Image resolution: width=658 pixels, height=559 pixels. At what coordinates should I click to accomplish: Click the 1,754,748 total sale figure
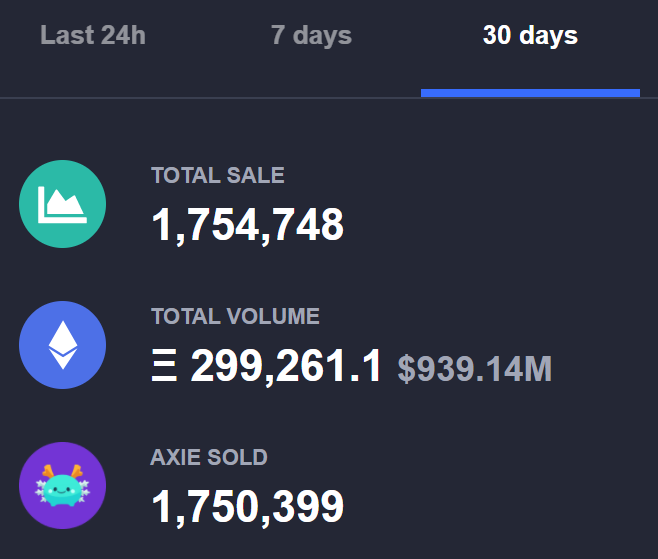(247, 226)
